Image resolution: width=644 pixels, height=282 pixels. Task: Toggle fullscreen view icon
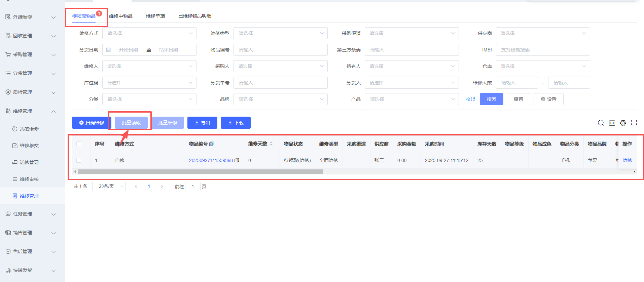pyautogui.click(x=634, y=123)
